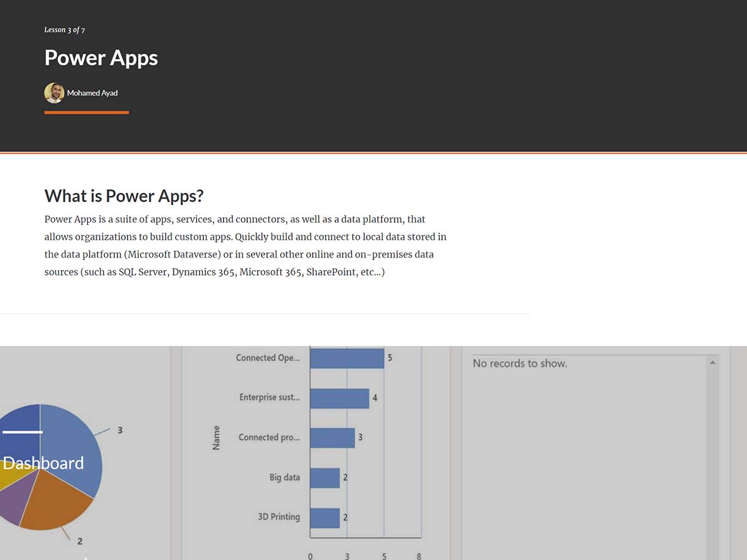This screenshot has width=747, height=560.
Task: Select the Connected Ope... bar in chart
Action: (x=347, y=358)
